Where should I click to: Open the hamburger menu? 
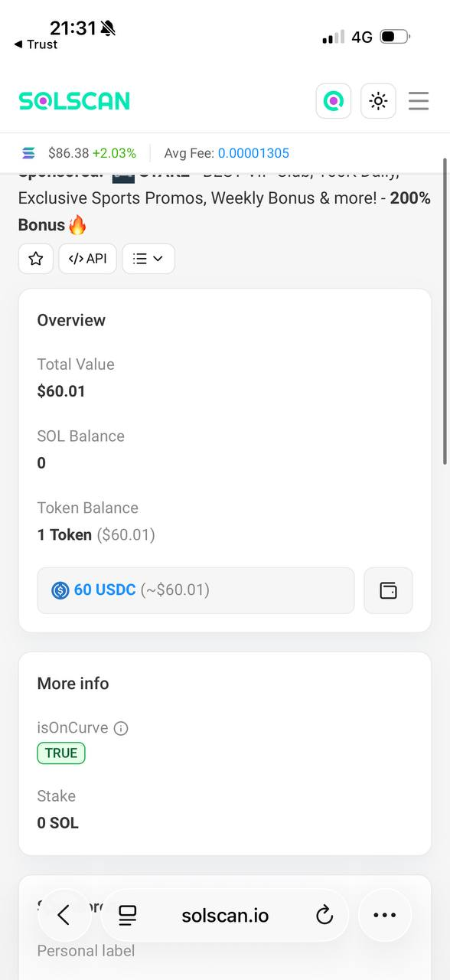click(419, 101)
